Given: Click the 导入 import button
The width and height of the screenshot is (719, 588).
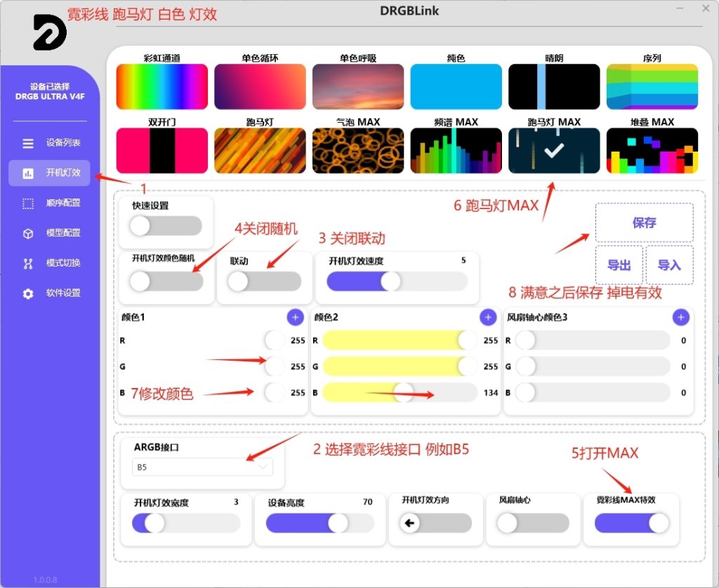Looking at the screenshot, I should pyautogui.click(x=669, y=265).
